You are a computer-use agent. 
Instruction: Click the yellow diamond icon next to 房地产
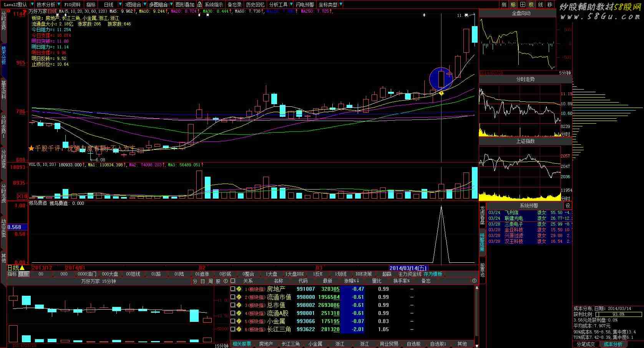coord(239,289)
